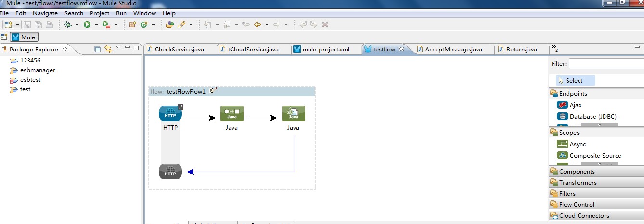Select the first Java component node

pyautogui.click(x=232, y=113)
